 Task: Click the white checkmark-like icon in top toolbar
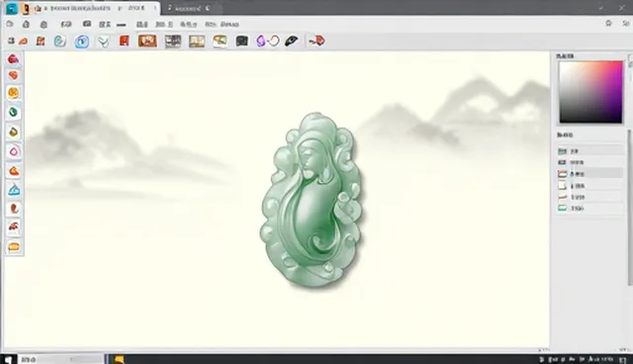[104, 42]
